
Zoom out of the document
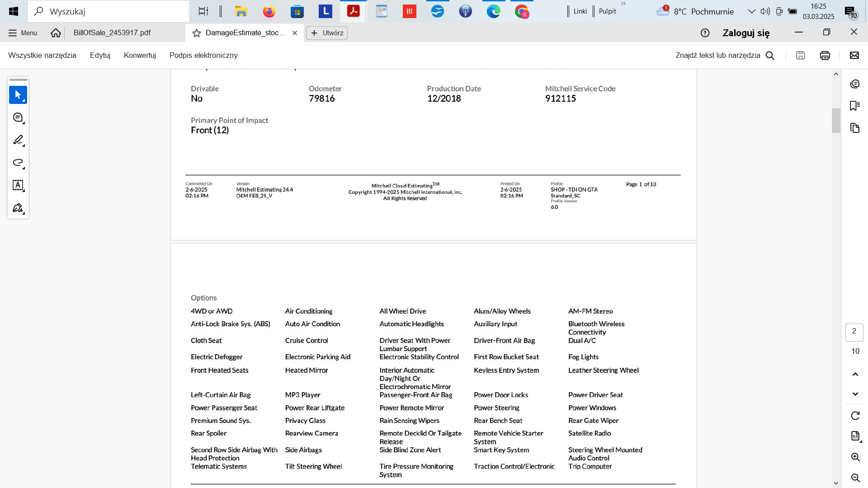pos(855,478)
